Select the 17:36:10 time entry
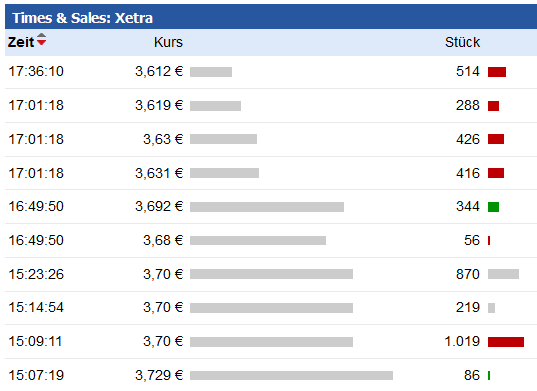 pyautogui.click(x=36, y=72)
